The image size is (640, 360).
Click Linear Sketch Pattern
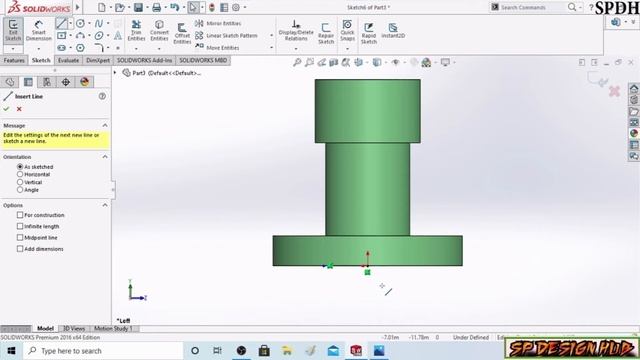coord(226,36)
